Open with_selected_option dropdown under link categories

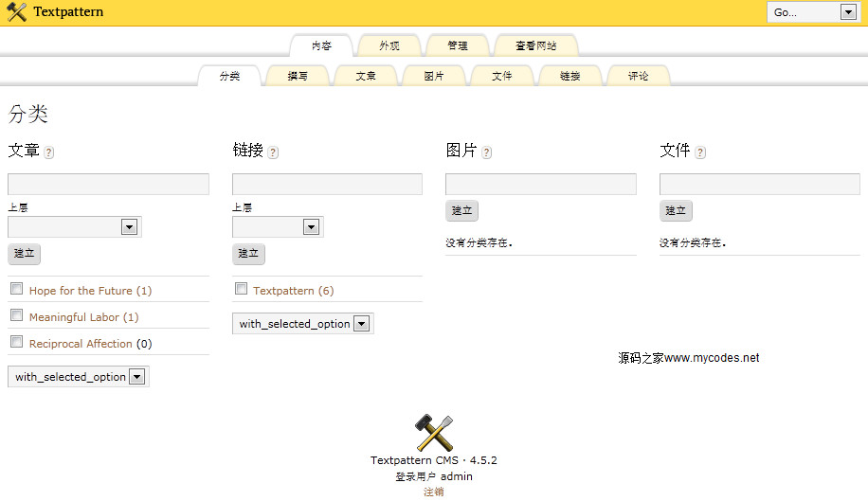tap(303, 324)
